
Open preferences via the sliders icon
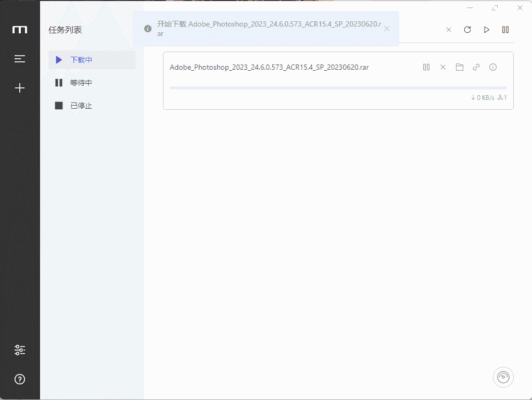(20, 350)
